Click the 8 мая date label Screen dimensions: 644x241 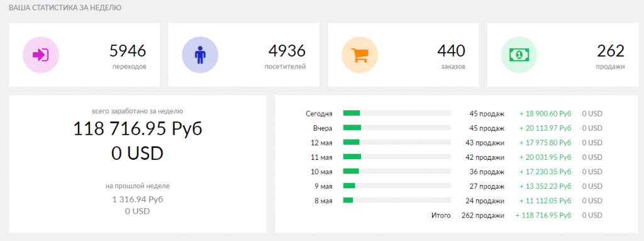tap(323, 201)
